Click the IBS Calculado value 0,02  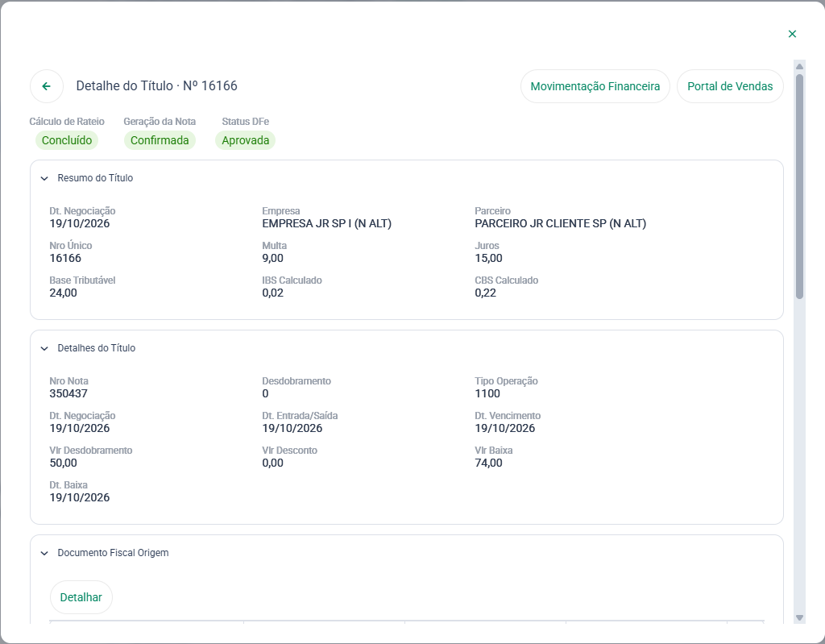272,293
